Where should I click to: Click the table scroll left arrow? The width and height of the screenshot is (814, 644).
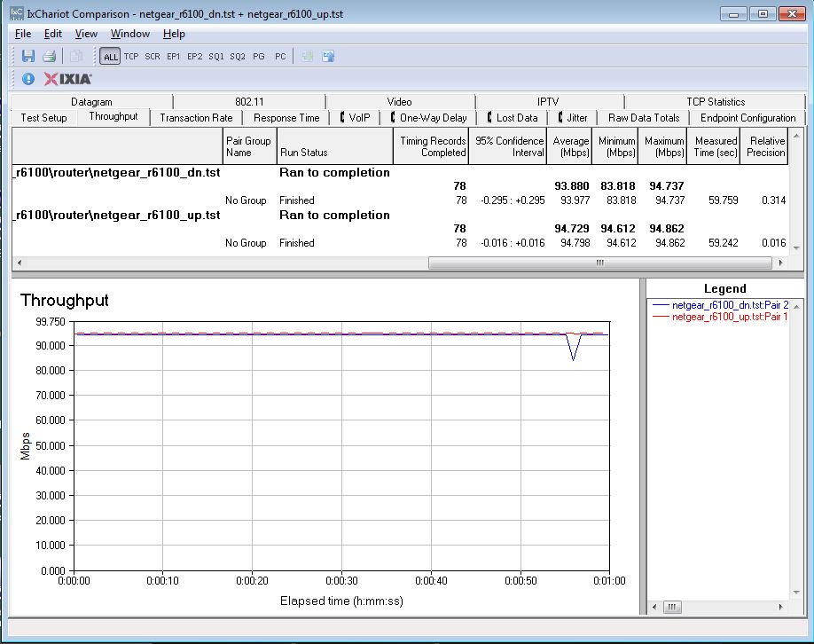pos(20,263)
